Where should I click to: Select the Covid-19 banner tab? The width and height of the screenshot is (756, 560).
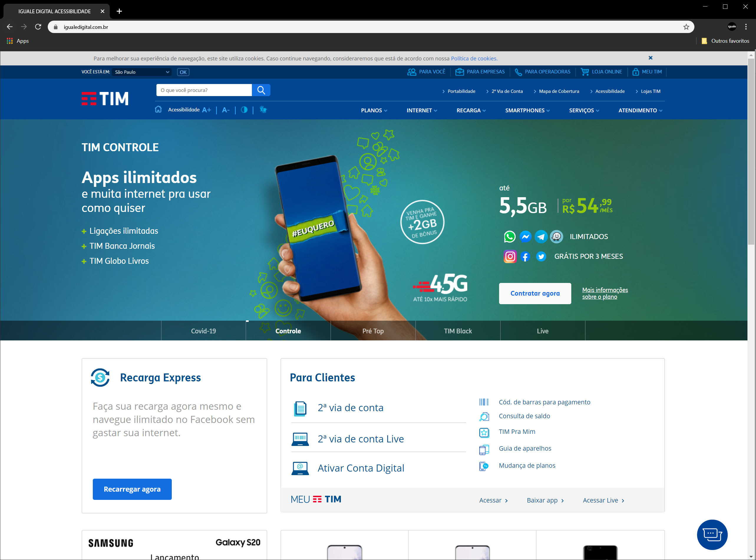pyautogui.click(x=203, y=331)
